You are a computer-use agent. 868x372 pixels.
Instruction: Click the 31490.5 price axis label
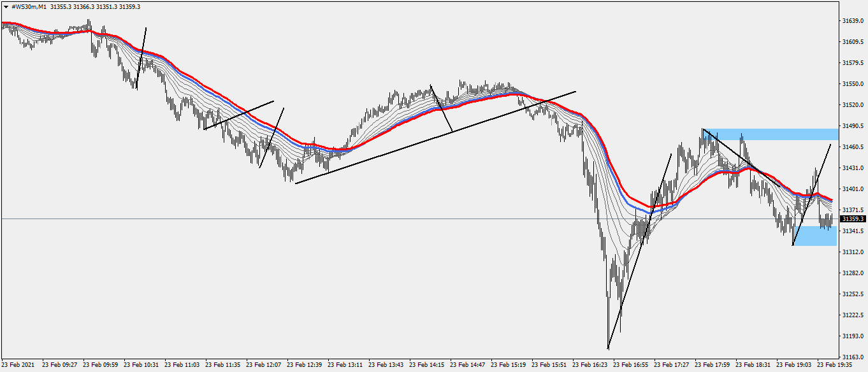point(853,126)
